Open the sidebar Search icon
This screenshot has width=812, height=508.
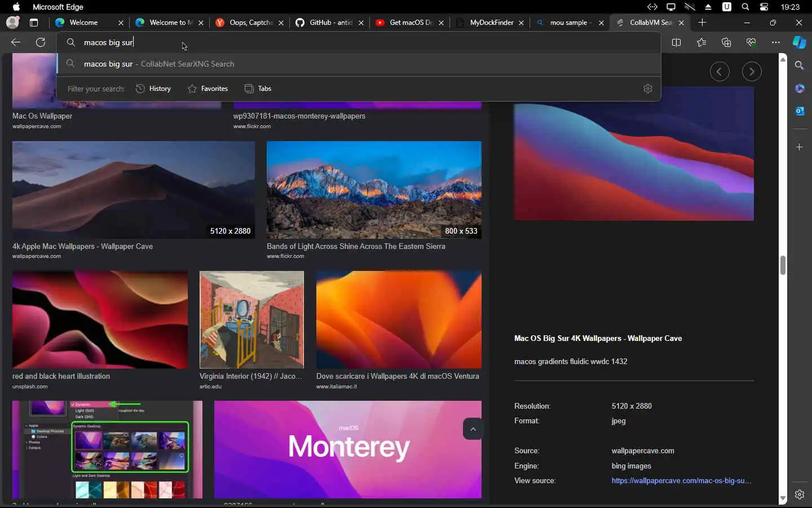(799, 65)
